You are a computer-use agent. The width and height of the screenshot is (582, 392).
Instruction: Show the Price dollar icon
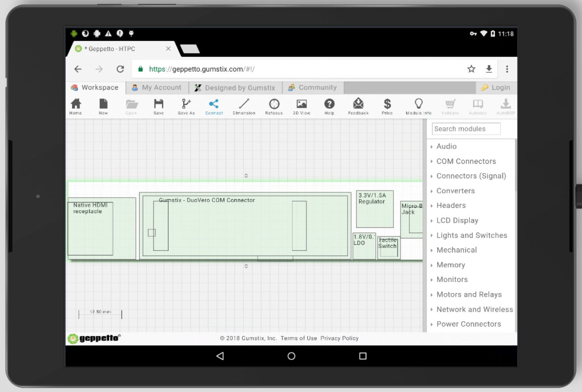[x=387, y=106]
